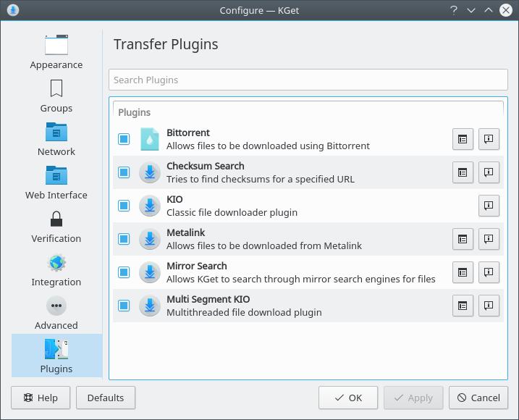The width and height of the screenshot is (519, 420).
Task: Open Bittorrent plugin configure button
Action: [x=463, y=139]
